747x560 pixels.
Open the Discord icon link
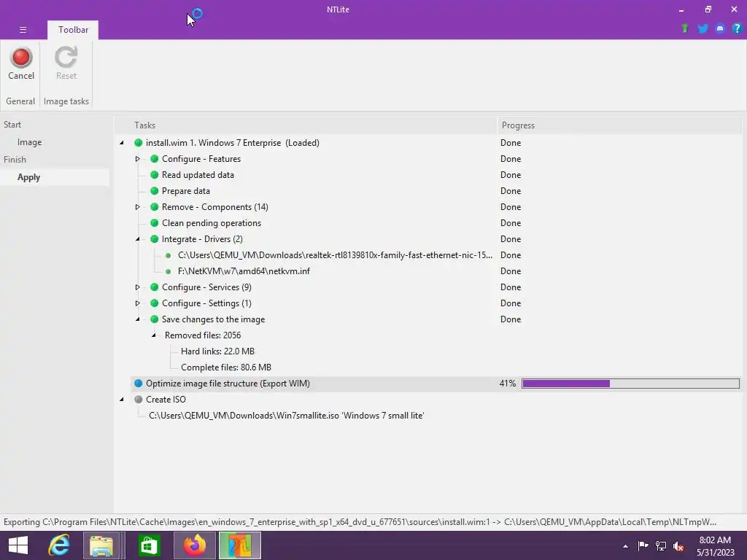pyautogui.click(x=720, y=28)
